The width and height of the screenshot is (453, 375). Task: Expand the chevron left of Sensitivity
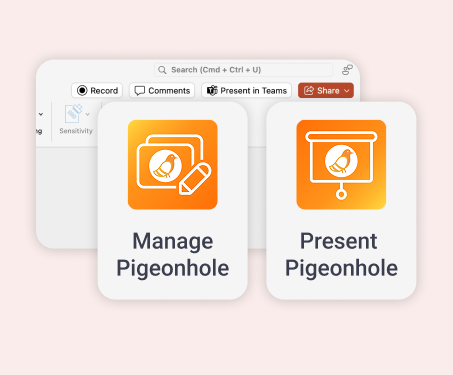[41, 114]
